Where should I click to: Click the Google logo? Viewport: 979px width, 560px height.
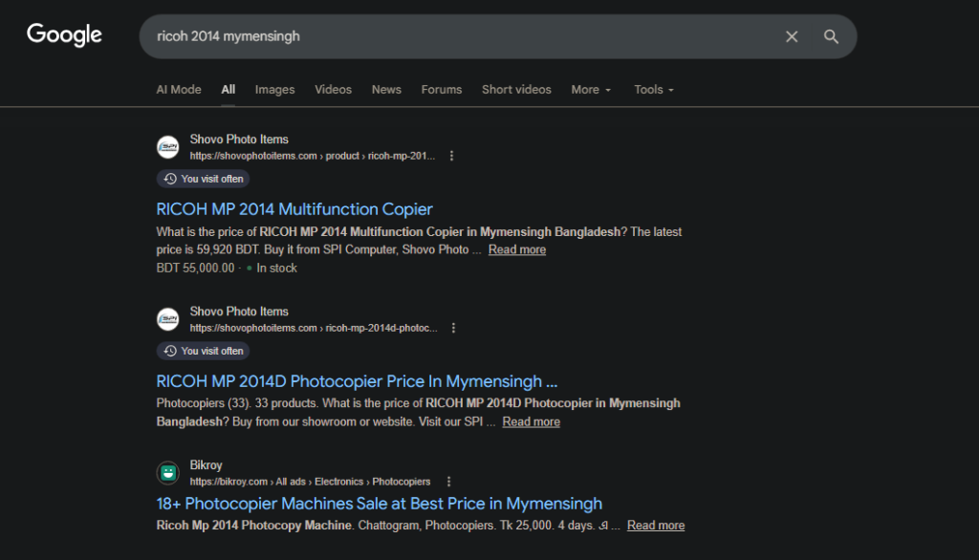[x=64, y=35]
